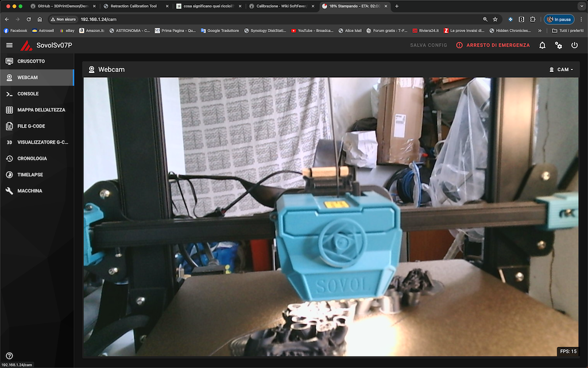Open the Visualizzatore G-Code 3D viewer
The height and width of the screenshot is (368, 588).
click(x=42, y=142)
